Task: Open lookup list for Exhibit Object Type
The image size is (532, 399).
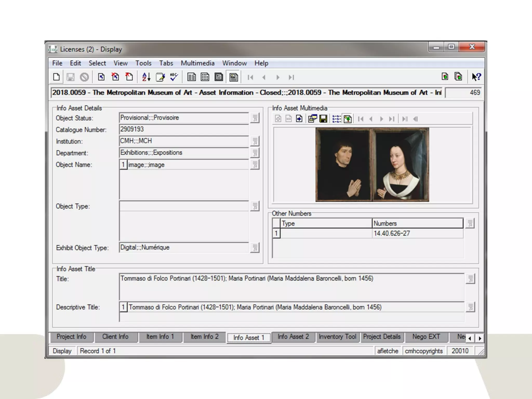Action: coord(255,248)
